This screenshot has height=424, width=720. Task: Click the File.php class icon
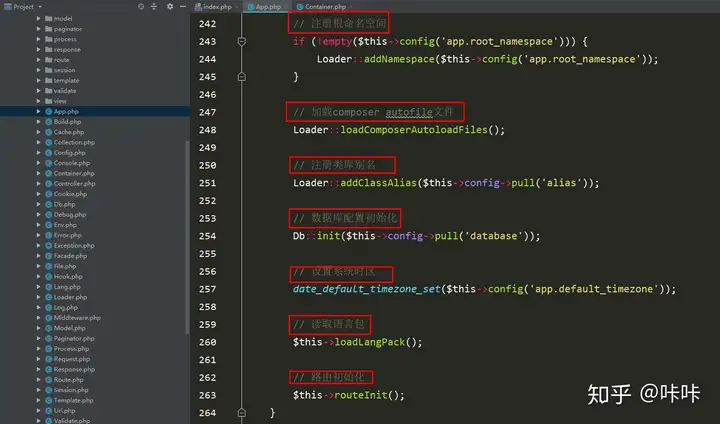pos(49,266)
